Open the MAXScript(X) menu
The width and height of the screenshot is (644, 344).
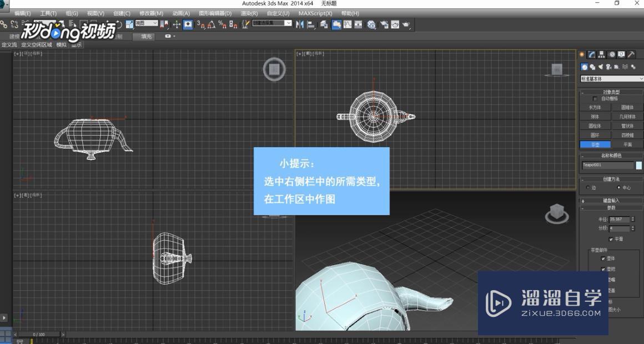pyautogui.click(x=315, y=13)
